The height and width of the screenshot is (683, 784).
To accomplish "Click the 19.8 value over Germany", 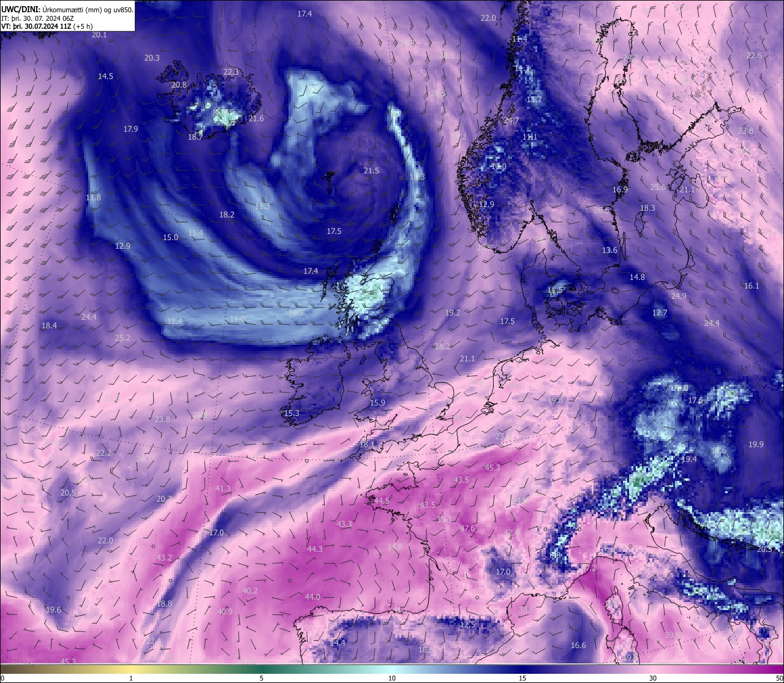I will coord(555,400).
